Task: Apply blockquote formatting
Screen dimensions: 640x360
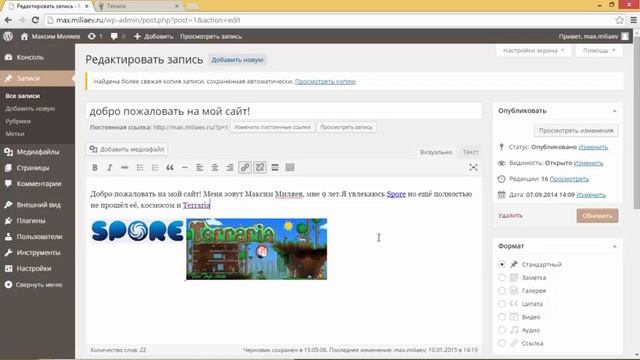Action: pos(170,167)
